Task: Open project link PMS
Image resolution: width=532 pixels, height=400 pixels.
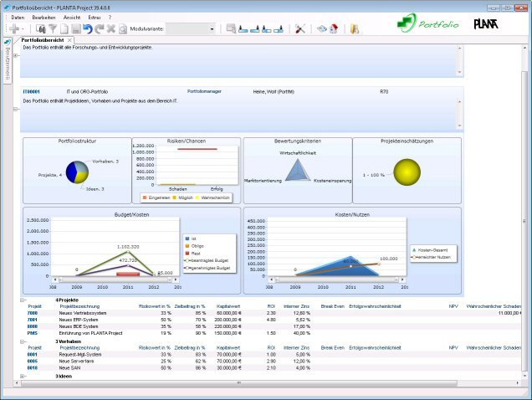Action: point(33,333)
